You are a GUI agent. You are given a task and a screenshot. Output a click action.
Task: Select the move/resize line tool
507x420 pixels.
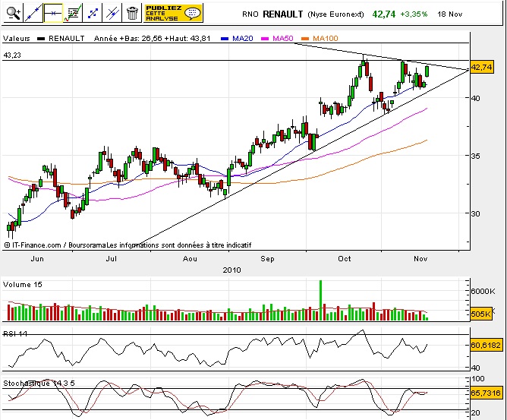point(93,13)
